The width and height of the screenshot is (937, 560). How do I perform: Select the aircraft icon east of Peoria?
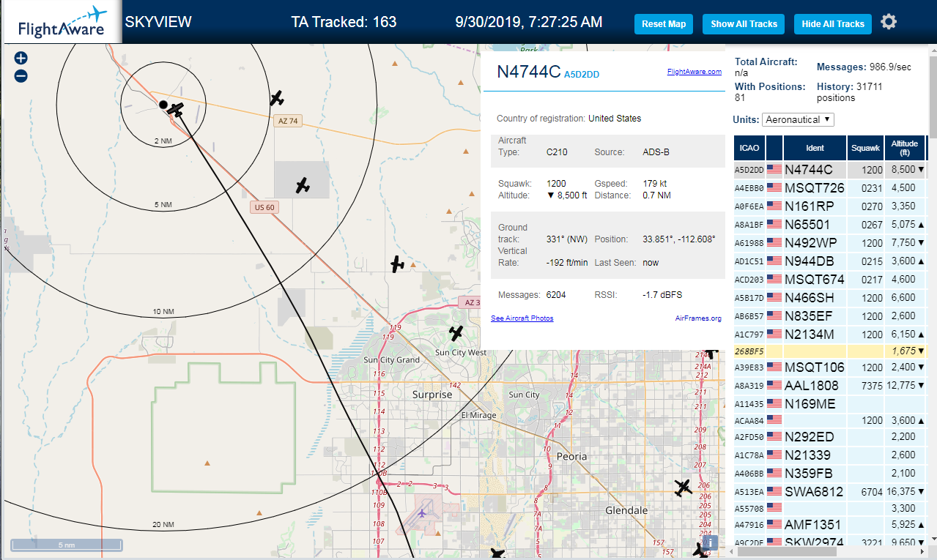(x=683, y=487)
